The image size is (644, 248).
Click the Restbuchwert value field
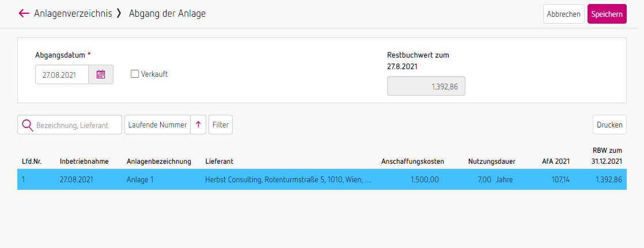click(426, 87)
